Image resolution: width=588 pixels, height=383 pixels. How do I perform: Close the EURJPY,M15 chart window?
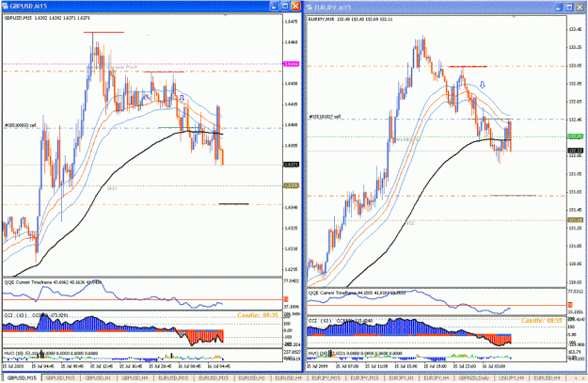(580, 8)
